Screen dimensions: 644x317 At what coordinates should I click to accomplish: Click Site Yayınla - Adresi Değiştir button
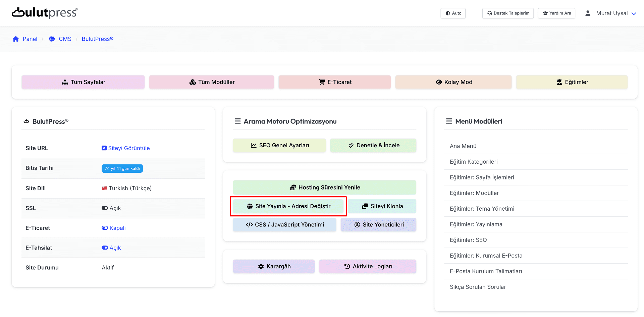288,206
